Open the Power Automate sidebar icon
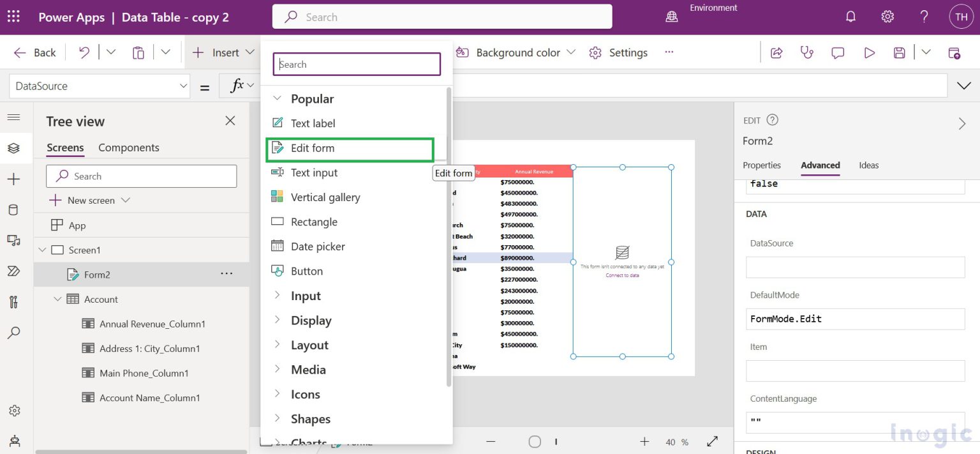 [x=13, y=271]
